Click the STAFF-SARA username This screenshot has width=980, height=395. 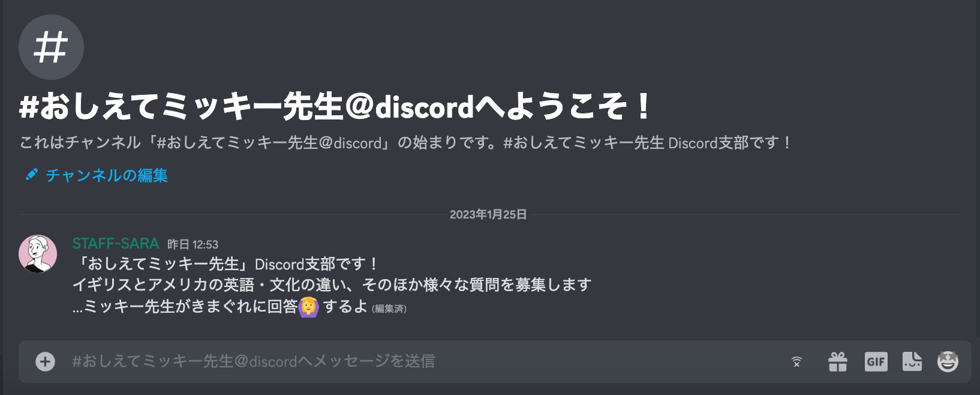click(115, 243)
